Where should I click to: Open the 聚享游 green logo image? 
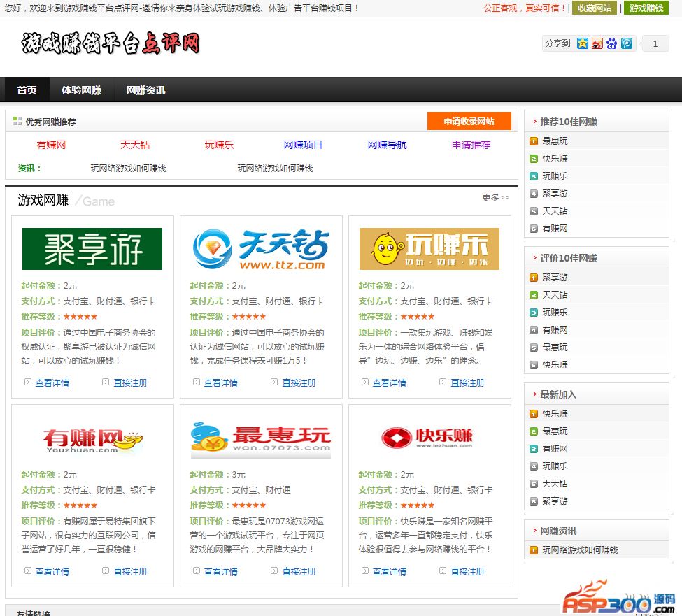[x=92, y=249]
